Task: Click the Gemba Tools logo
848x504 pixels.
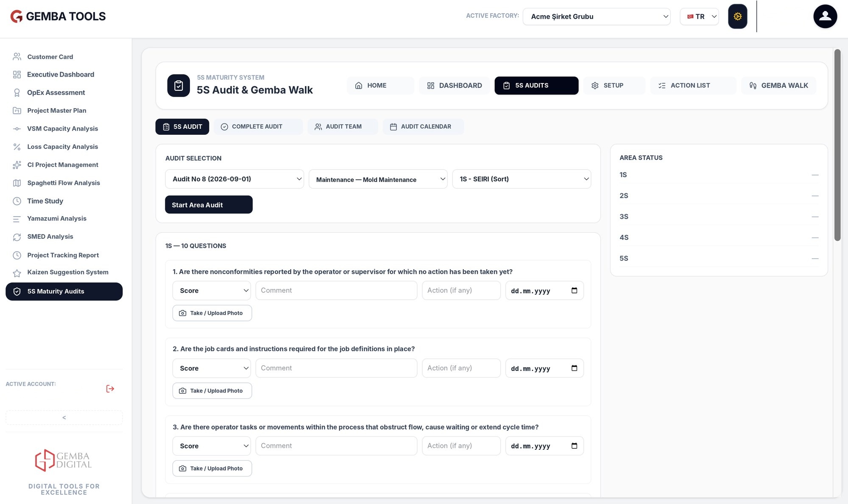Action: 58,17
